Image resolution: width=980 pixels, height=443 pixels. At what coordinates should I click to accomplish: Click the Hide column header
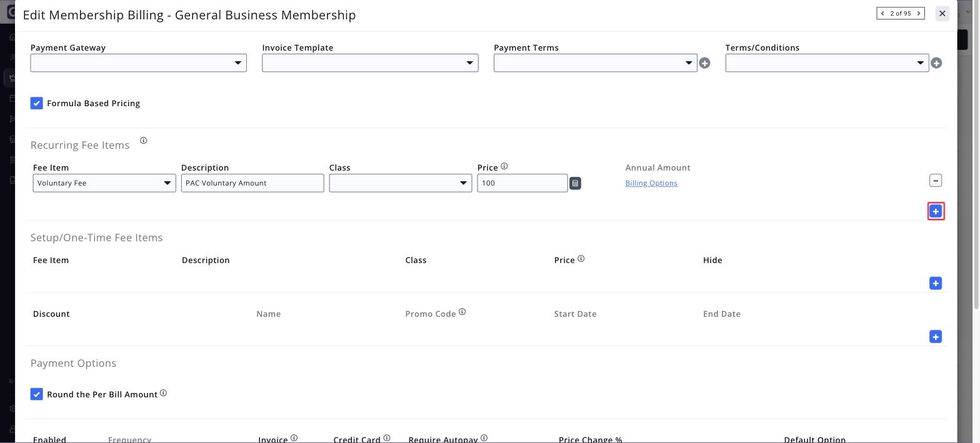(x=712, y=260)
